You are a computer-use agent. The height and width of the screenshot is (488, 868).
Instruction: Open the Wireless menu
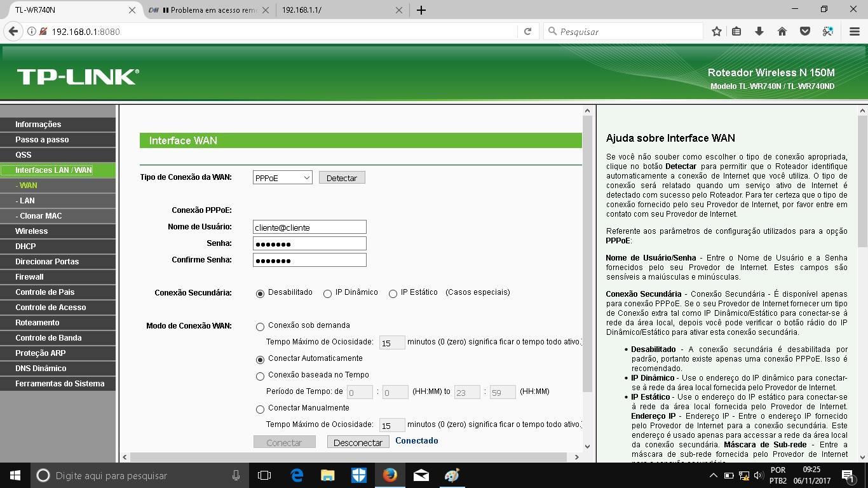point(58,231)
